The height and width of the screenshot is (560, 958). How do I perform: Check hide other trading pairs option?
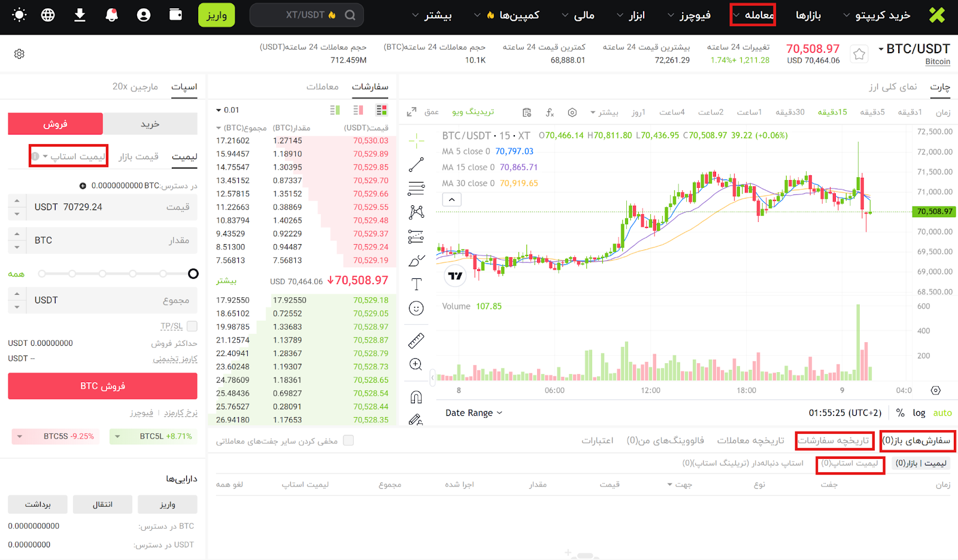348,440
